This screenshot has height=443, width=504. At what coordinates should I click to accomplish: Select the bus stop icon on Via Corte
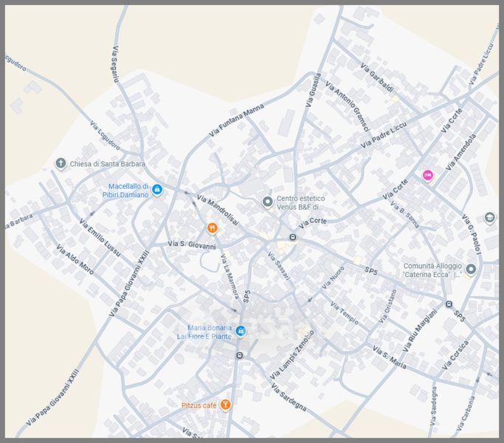(293, 237)
